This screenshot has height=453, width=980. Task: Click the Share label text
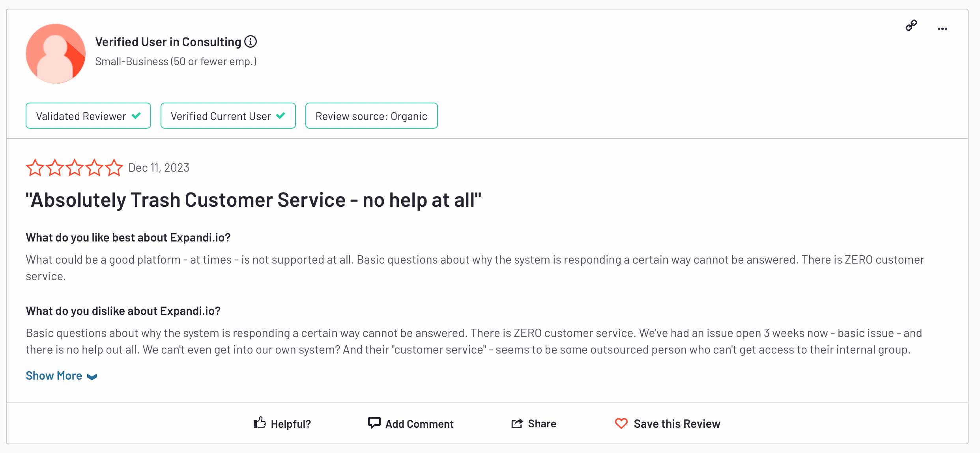[542, 424]
